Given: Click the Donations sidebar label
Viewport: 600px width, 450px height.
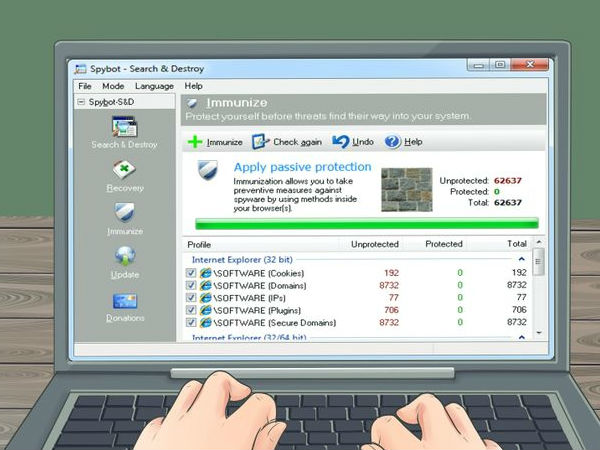Looking at the screenshot, I should [125, 318].
